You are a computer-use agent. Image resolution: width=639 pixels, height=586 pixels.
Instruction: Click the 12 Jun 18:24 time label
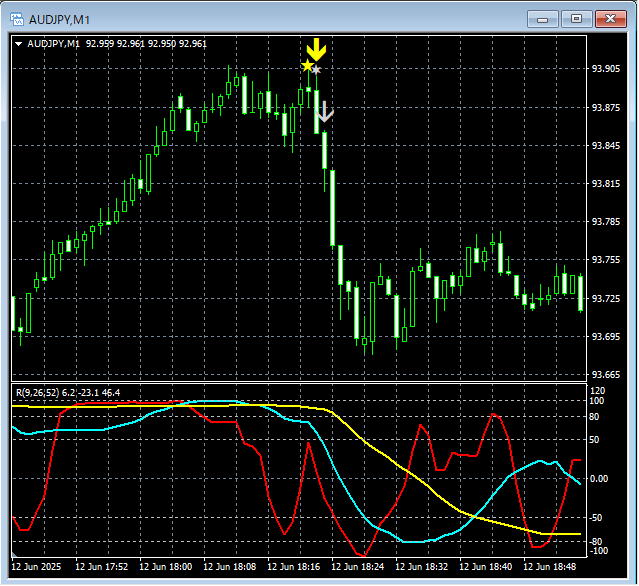(x=358, y=567)
